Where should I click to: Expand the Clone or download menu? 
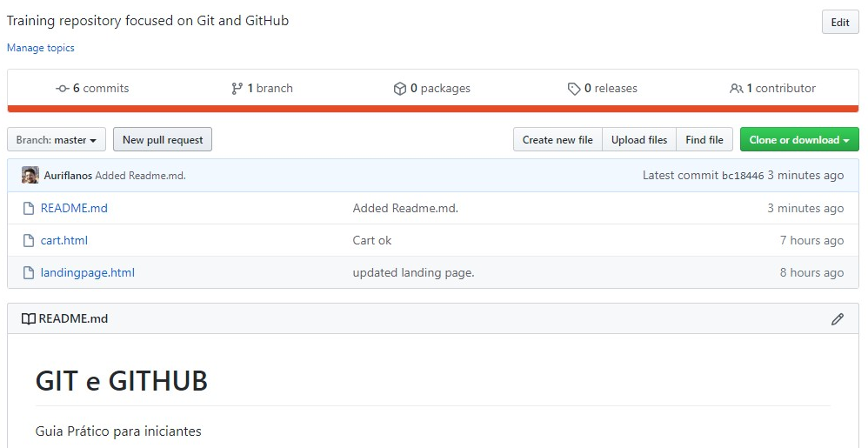[799, 139]
